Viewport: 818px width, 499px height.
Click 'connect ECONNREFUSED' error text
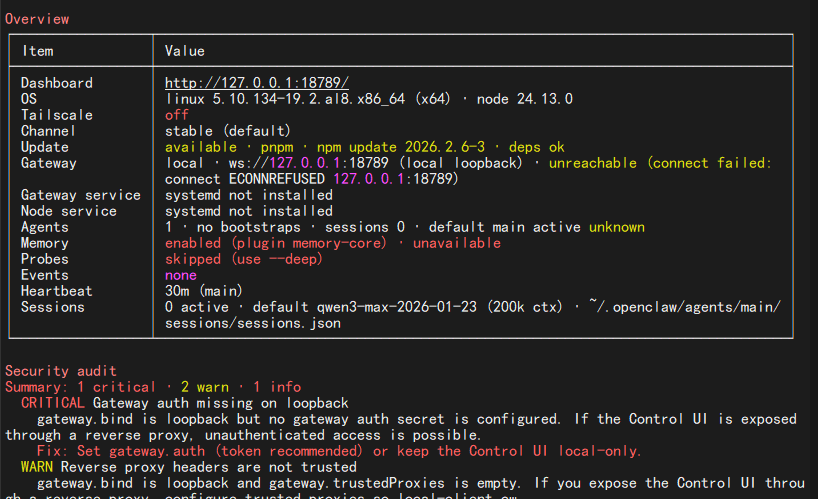[x=245, y=179]
